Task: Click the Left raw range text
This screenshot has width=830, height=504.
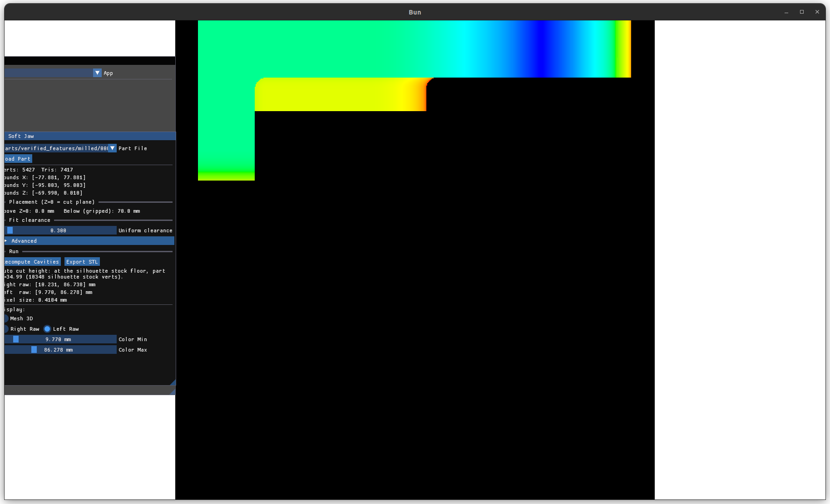Action: 49,292
